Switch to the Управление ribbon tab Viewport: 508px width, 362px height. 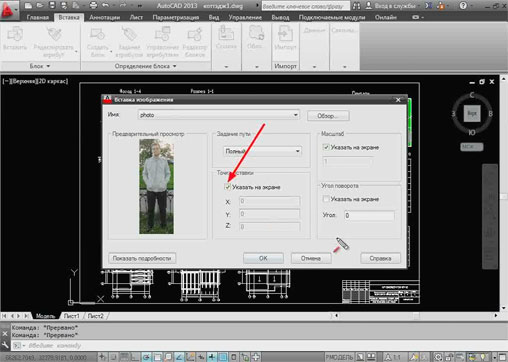tap(245, 17)
